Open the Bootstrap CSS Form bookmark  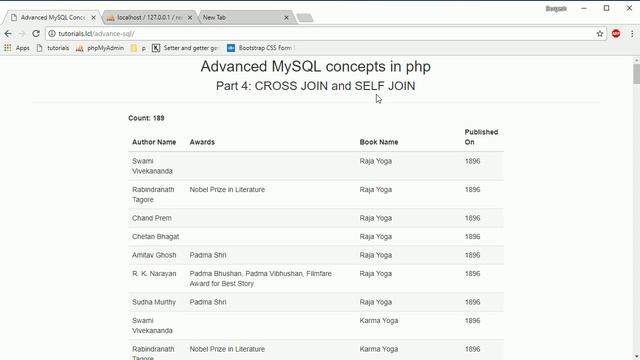tap(260, 48)
